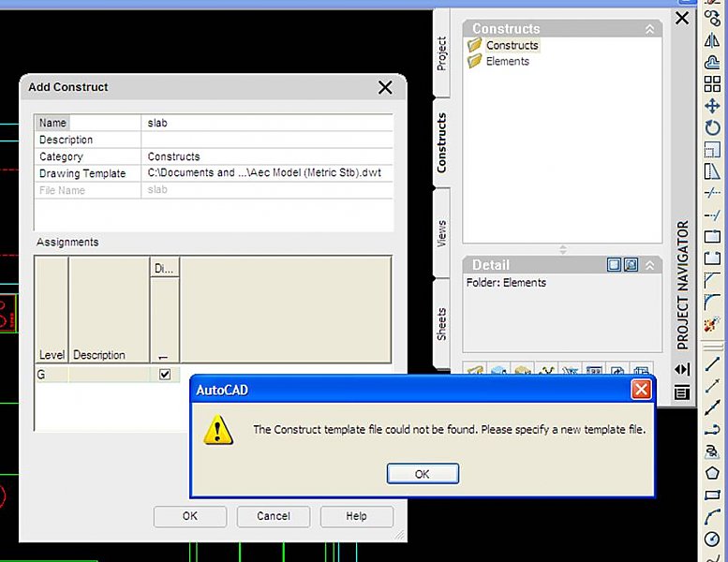Click the G level row cell

[52, 375]
